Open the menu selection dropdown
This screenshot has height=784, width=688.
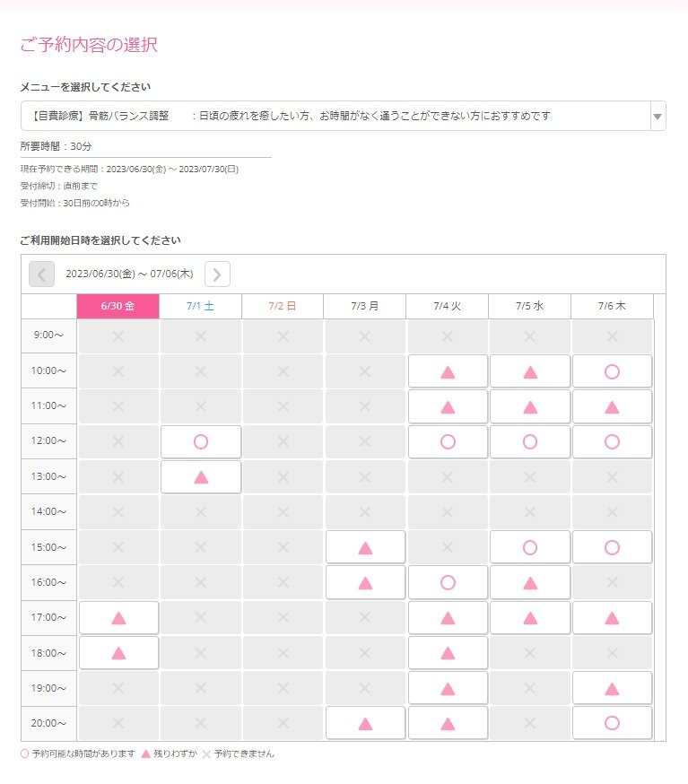(x=332, y=116)
